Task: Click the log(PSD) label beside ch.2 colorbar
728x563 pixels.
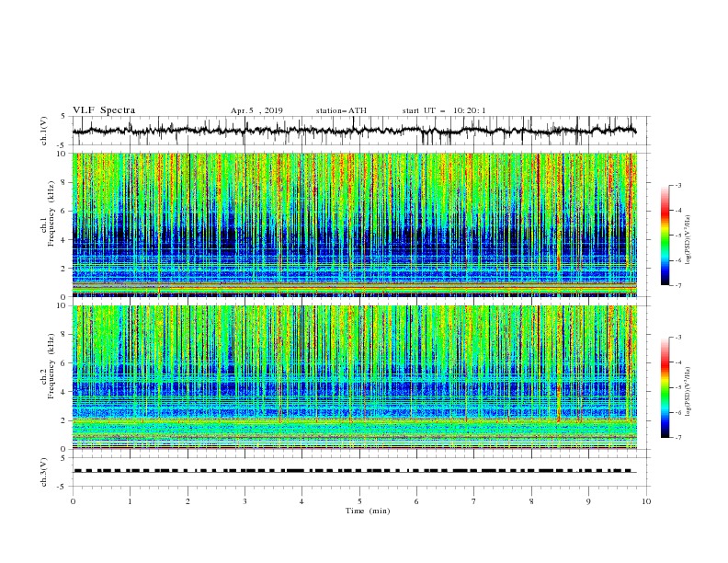Action: click(x=688, y=392)
